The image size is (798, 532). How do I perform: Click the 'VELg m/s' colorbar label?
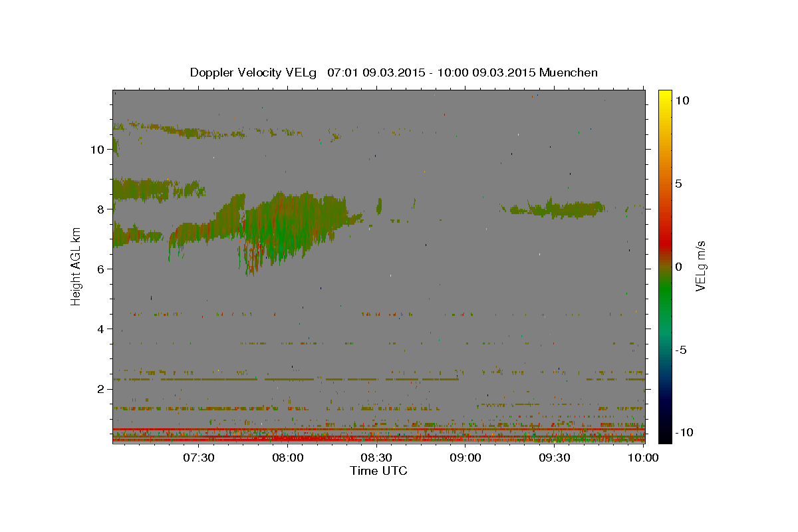701,266
